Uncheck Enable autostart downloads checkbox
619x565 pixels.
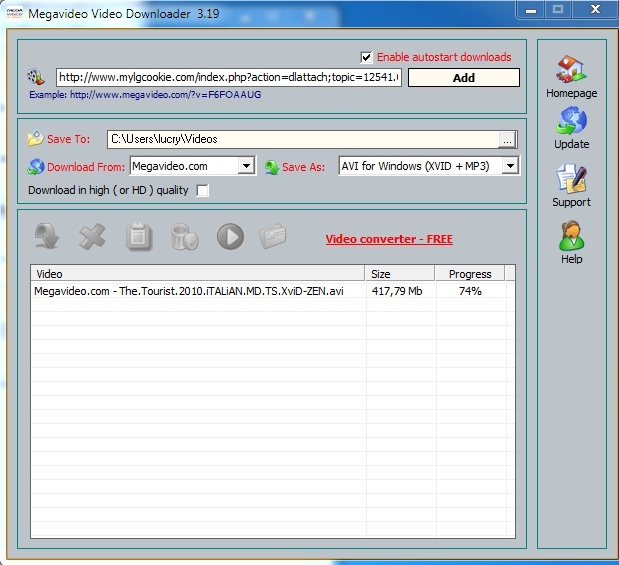[366, 57]
